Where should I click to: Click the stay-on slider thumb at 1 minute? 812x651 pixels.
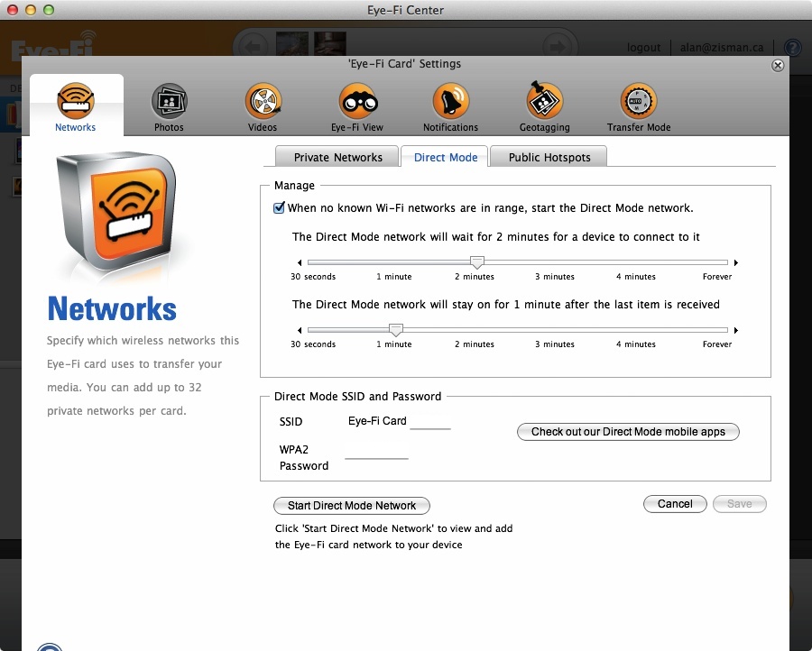pyautogui.click(x=396, y=330)
